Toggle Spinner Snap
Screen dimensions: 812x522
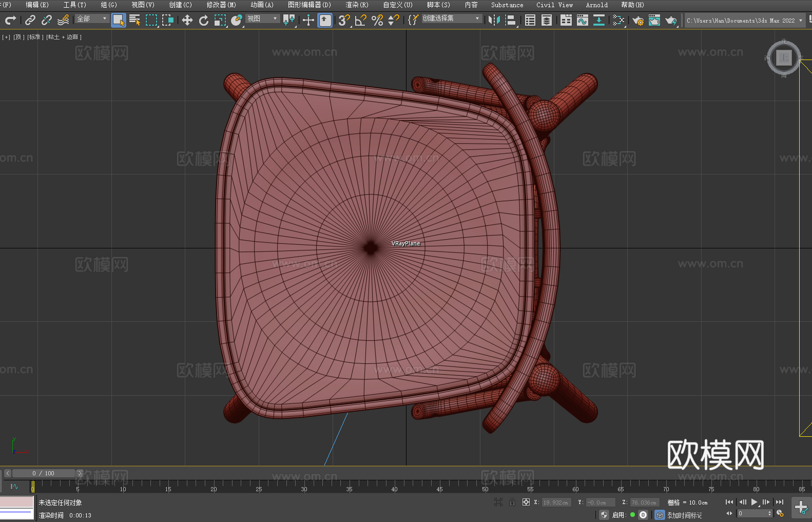(x=394, y=20)
